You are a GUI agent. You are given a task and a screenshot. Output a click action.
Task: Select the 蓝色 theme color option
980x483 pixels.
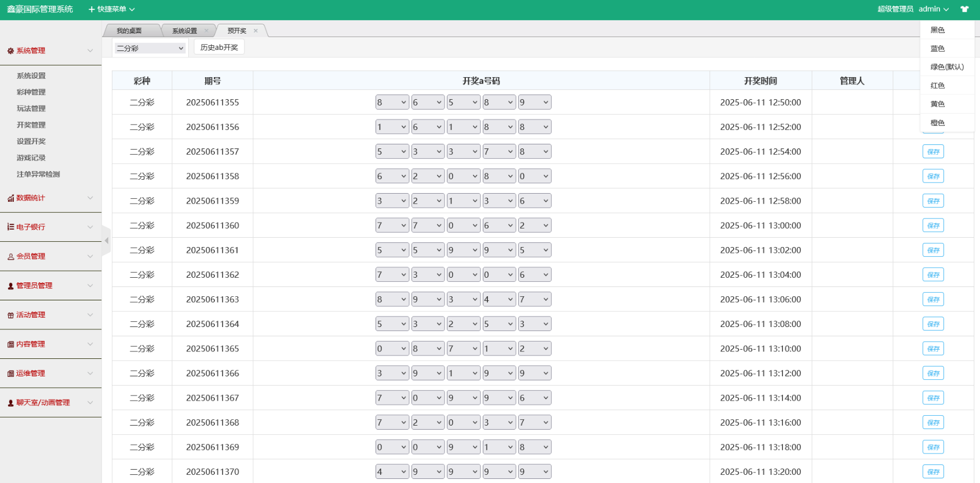pyautogui.click(x=938, y=49)
